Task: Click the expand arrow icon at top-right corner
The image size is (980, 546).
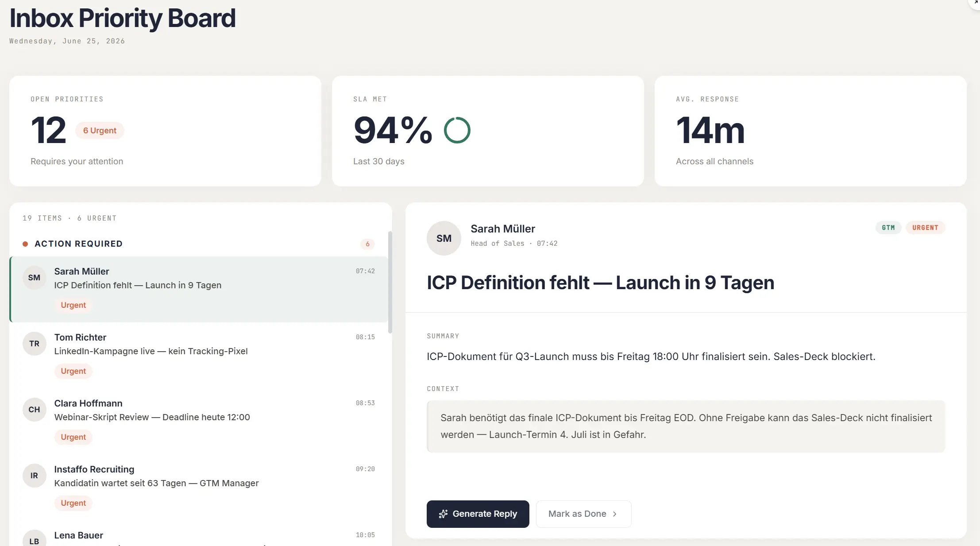Action: [975, 3]
